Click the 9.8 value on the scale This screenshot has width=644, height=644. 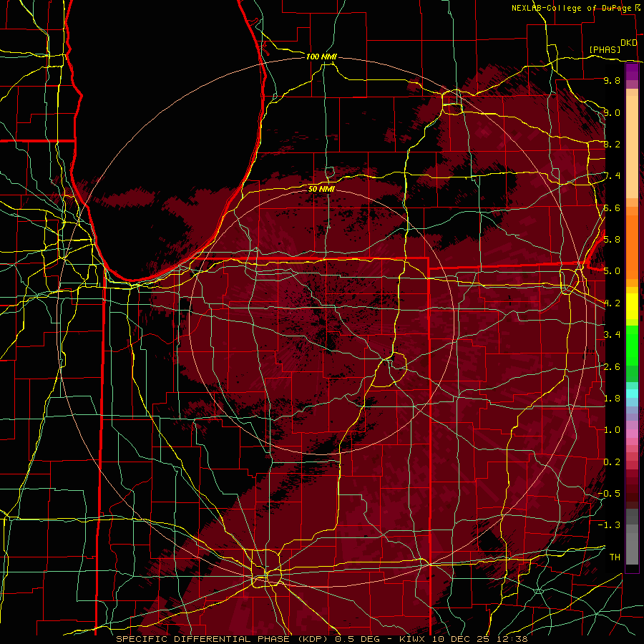(612, 81)
